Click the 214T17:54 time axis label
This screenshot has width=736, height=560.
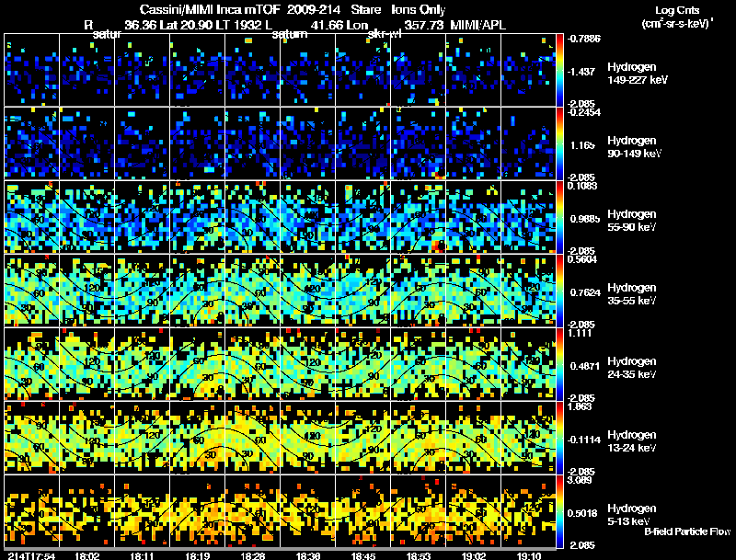coord(32,555)
